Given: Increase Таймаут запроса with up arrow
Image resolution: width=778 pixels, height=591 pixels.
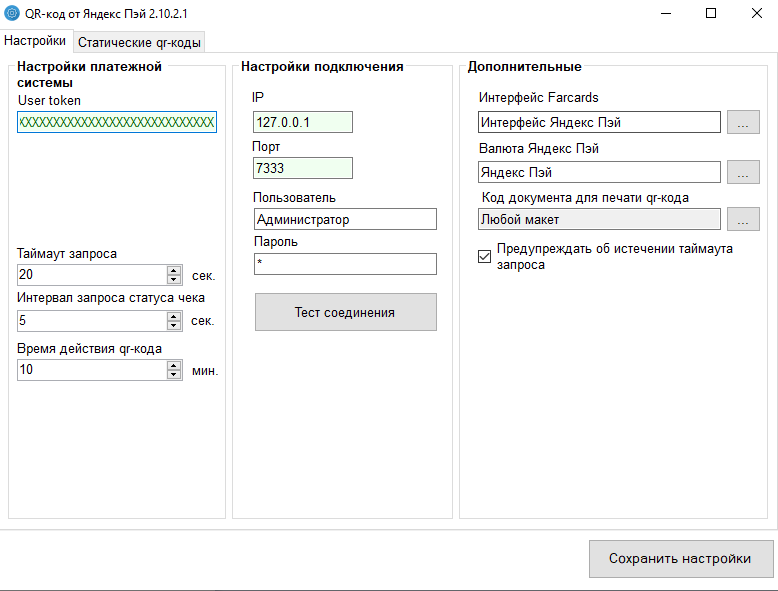Looking at the screenshot, I should pos(174,270).
